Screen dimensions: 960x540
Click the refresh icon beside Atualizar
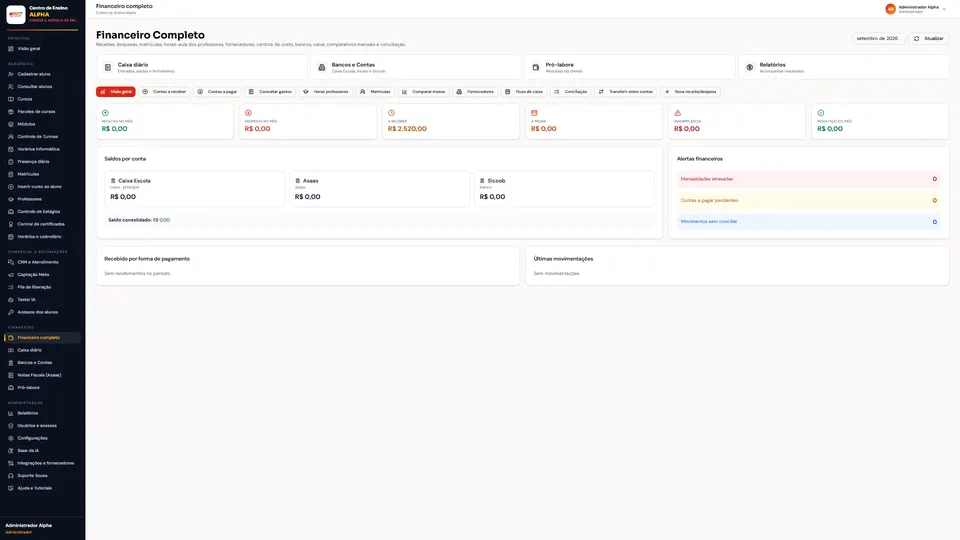click(x=917, y=39)
